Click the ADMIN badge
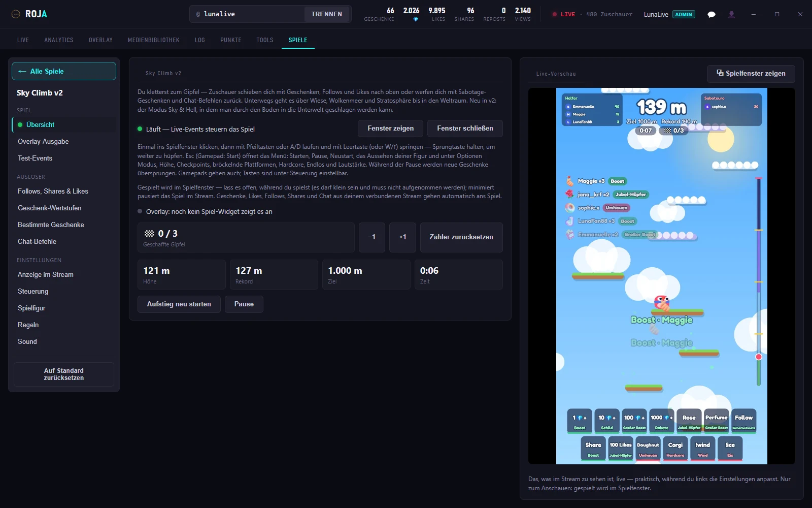 tap(684, 14)
